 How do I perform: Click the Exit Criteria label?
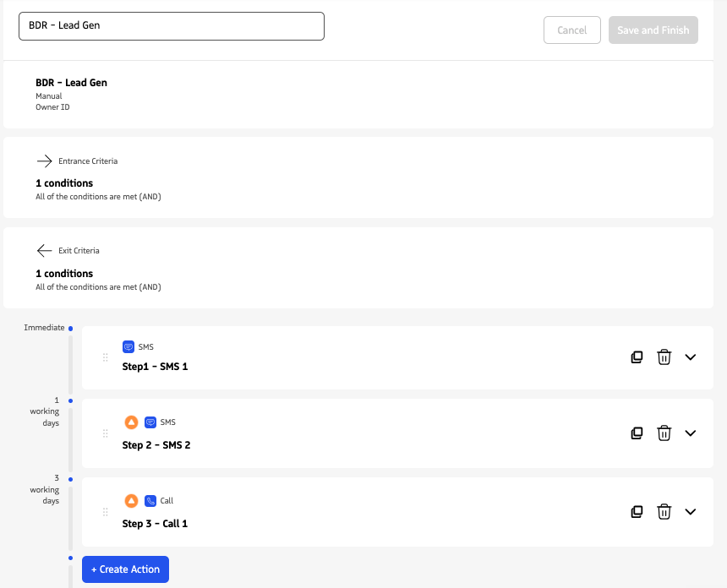pyautogui.click(x=79, y=251)
